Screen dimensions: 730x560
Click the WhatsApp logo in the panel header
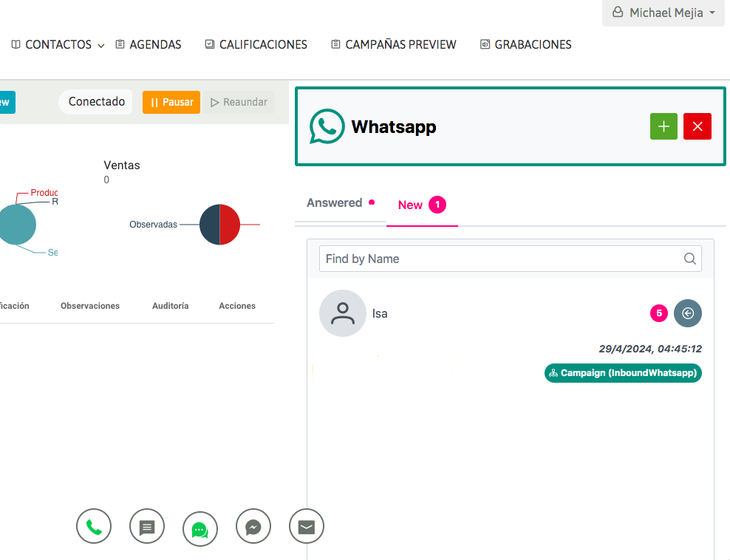coord(327,126)
